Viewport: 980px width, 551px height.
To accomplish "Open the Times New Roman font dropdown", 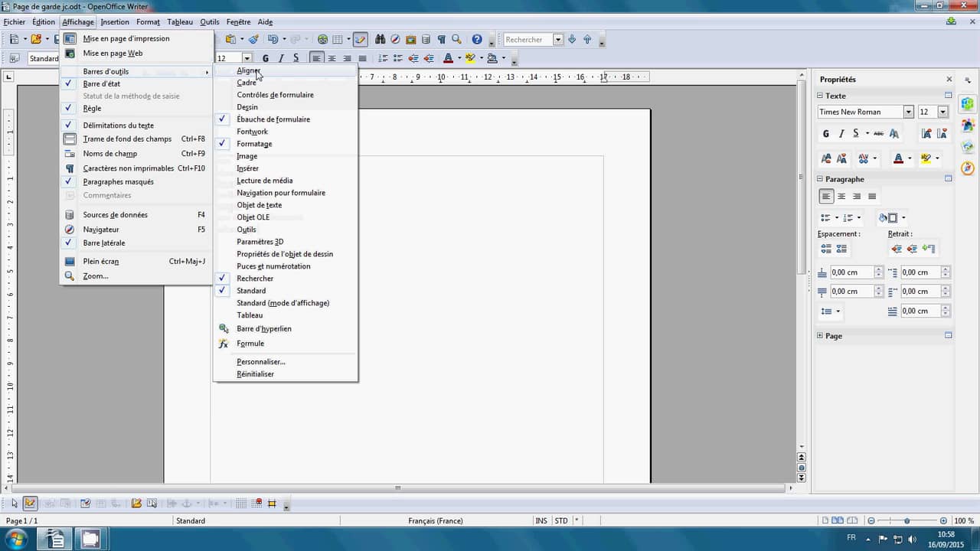I will tap(909, 112).
